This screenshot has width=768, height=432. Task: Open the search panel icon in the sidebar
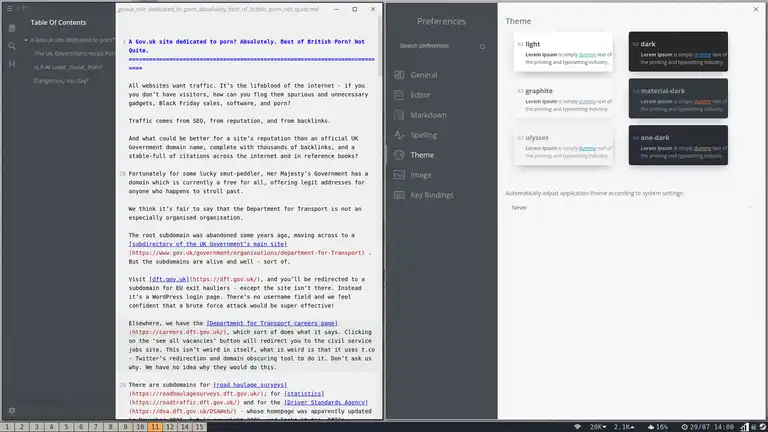pyautogui.click(x=12, y=46)
